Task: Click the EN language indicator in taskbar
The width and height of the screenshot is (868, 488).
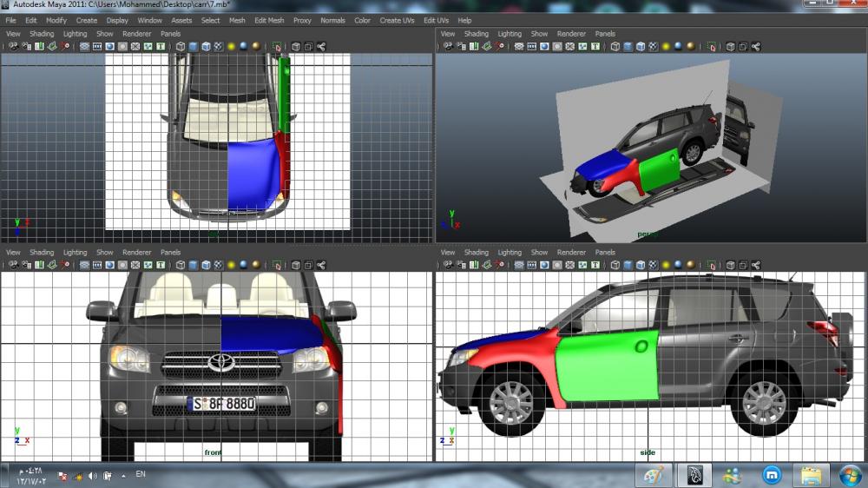Action: tap(141, 475)
